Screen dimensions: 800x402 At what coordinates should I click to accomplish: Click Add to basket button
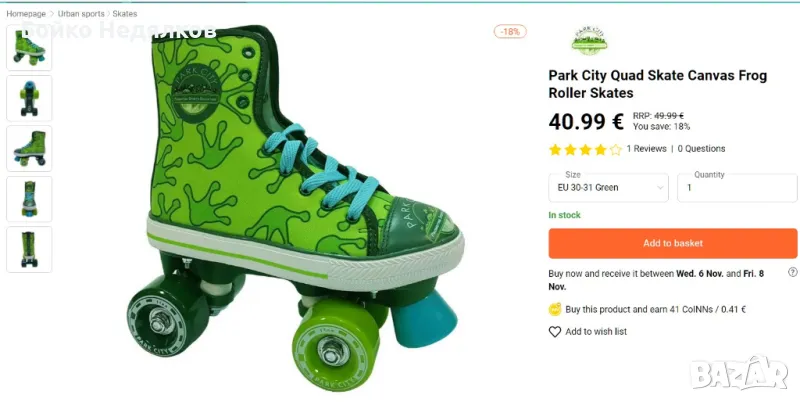click(672, 243)
